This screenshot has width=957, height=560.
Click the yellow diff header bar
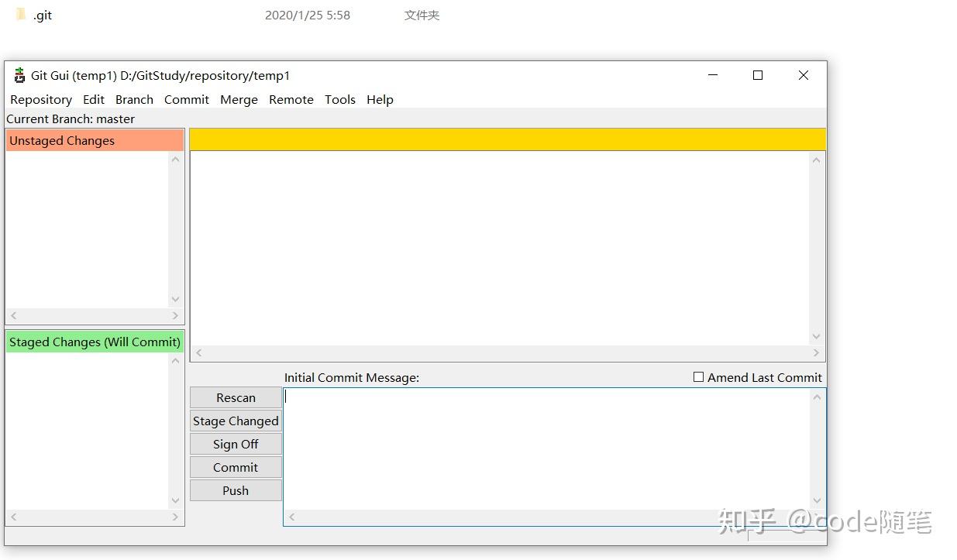508,139
